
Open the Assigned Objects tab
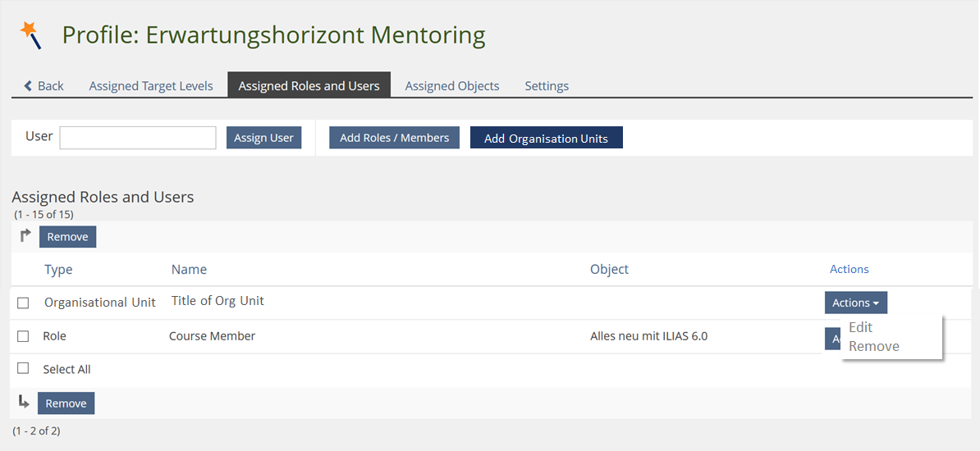[451, 86]
